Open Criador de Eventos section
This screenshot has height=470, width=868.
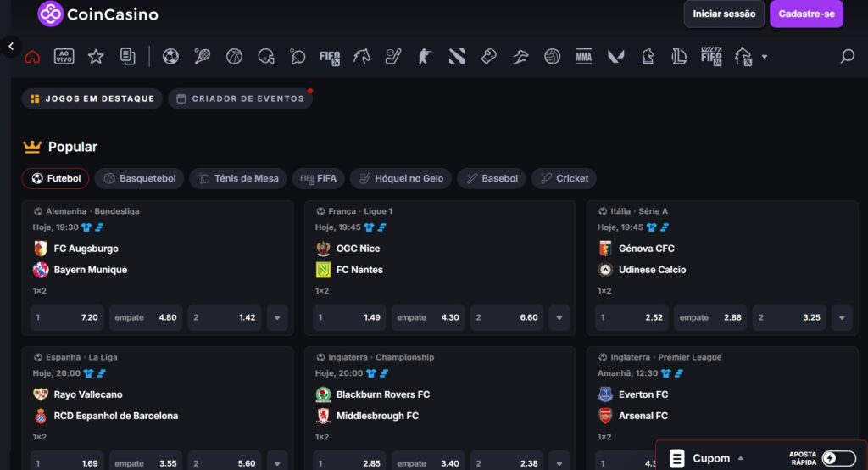(x=240, y=98)
